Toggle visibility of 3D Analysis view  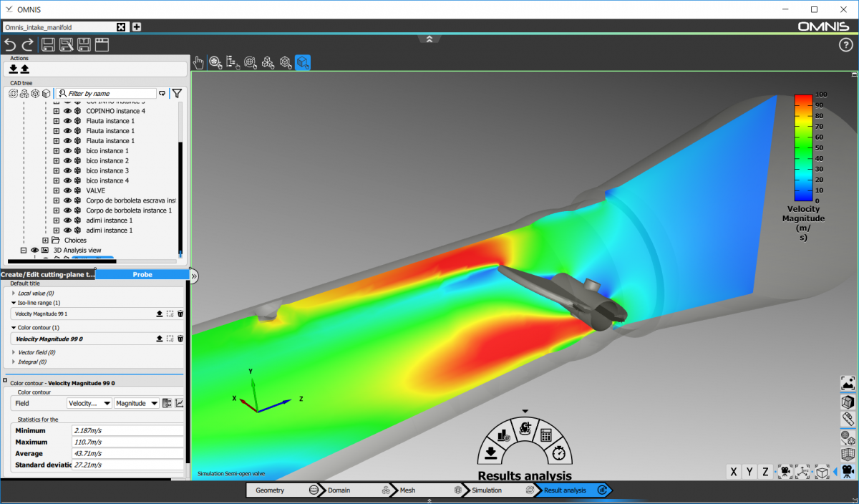click(x=34, y=251)
